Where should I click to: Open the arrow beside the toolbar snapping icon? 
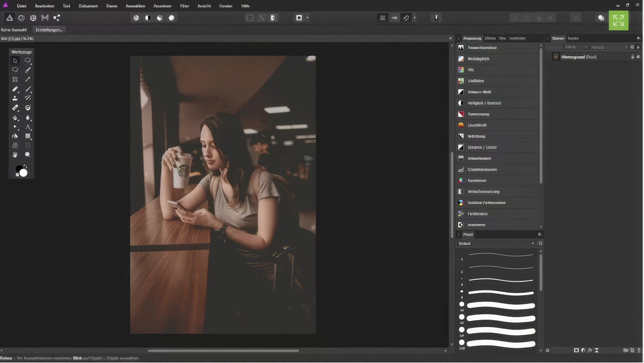415,18
